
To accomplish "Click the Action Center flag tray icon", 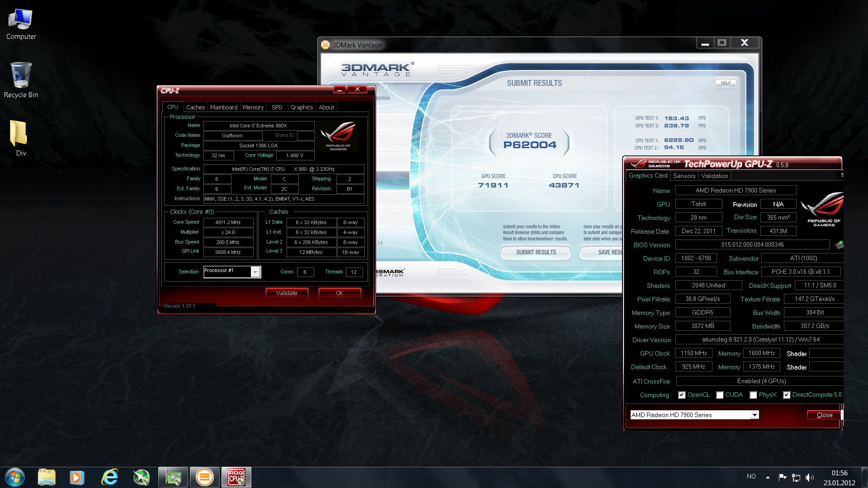I will tap(783, 477).
